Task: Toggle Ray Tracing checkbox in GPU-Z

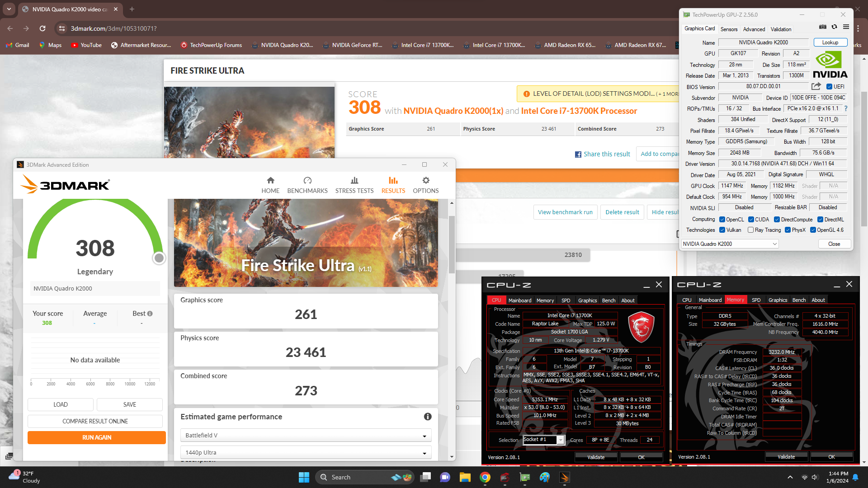Action: (x=751, y=230)
